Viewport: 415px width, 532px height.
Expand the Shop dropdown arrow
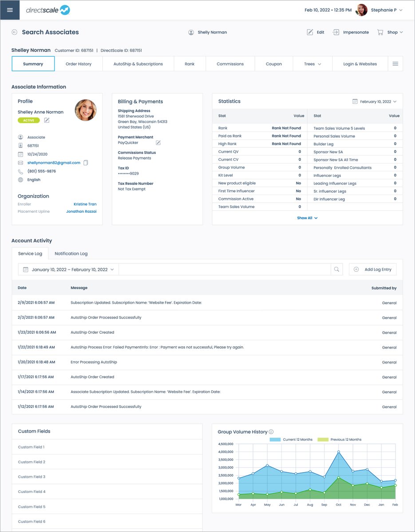401,32
